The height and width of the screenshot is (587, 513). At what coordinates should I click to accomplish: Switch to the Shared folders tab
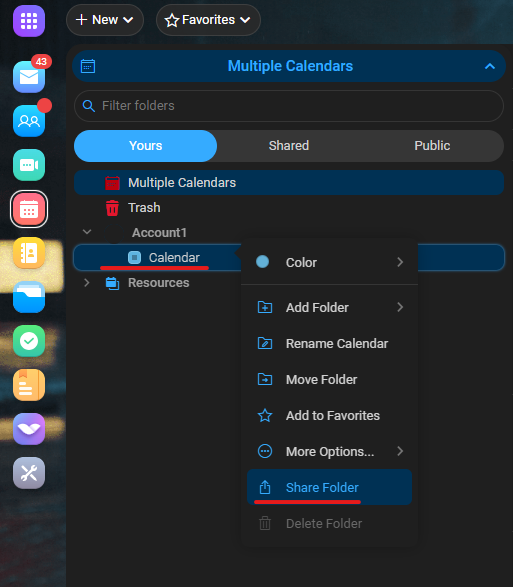[x=289, y=146]
